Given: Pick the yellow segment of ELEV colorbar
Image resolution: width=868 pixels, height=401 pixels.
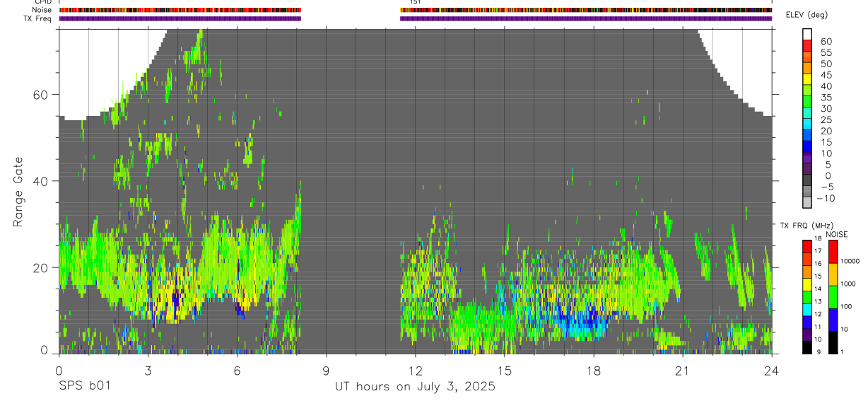Looking at the screenshot, I should (x=807, y=79).
